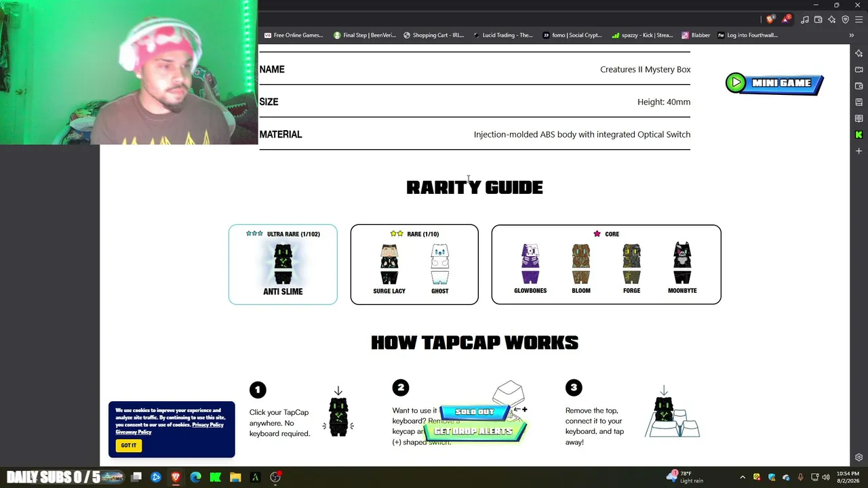Click the Sold Out button

pos(475,412)
